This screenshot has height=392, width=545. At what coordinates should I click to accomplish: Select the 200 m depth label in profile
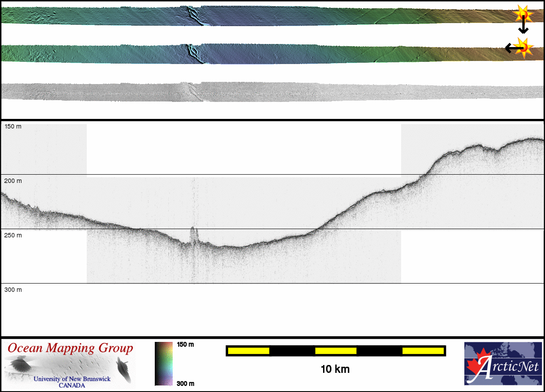point(13,181)
